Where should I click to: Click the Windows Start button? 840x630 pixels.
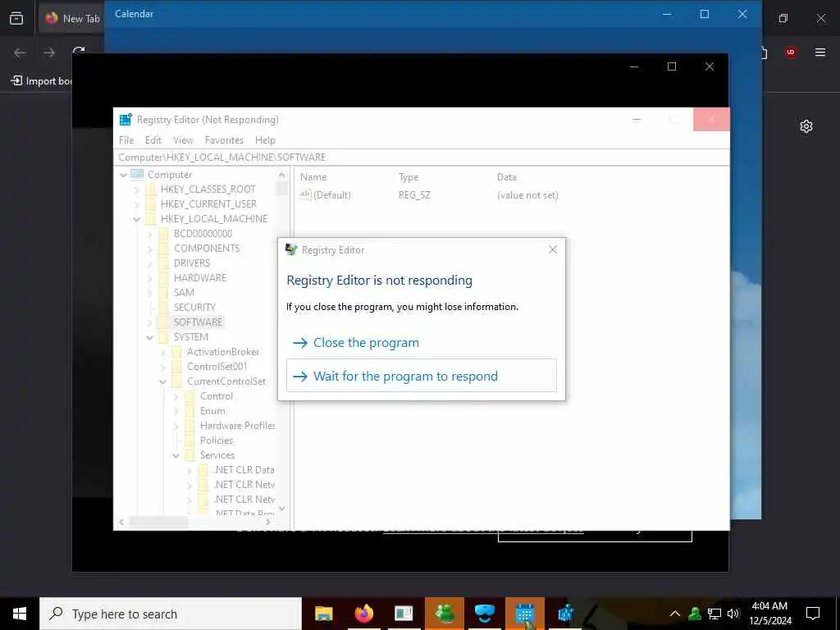[x=20, y=614]
